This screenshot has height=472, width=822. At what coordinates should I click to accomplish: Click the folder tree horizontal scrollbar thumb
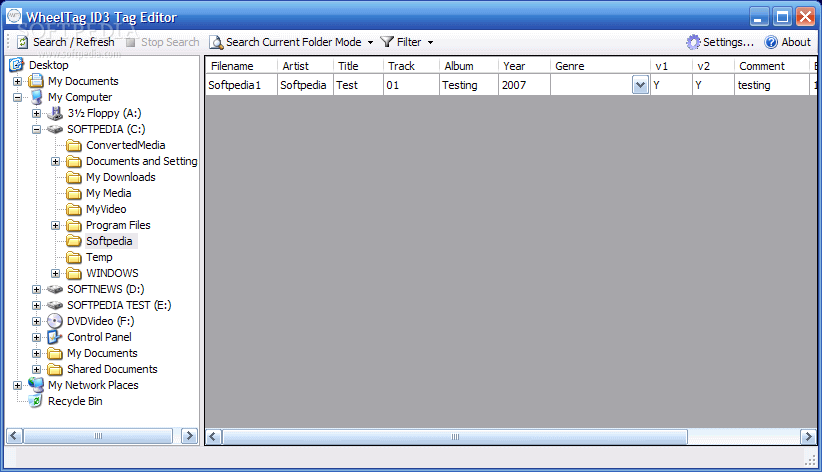[x=98, y=436]
